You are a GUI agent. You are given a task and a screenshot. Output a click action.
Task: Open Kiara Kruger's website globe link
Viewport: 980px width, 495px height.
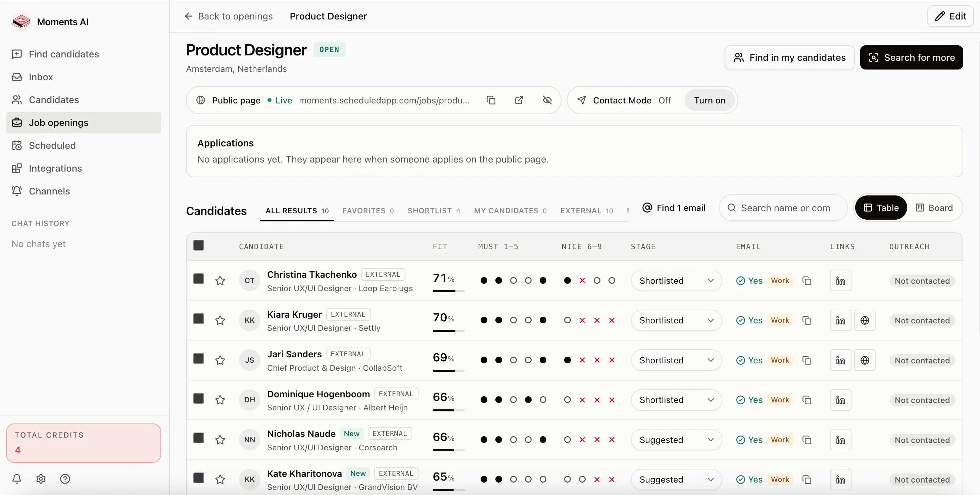click(865, 320)
